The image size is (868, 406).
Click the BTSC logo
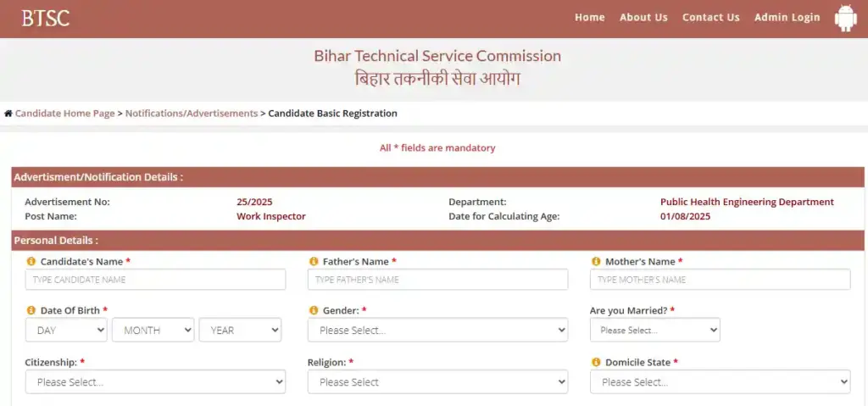(x=46, y=18)
